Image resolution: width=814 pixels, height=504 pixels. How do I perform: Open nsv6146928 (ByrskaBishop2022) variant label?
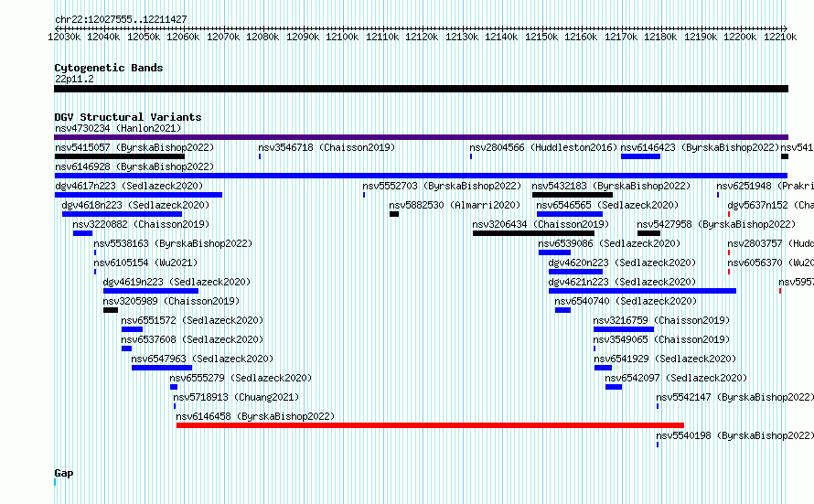134,166
